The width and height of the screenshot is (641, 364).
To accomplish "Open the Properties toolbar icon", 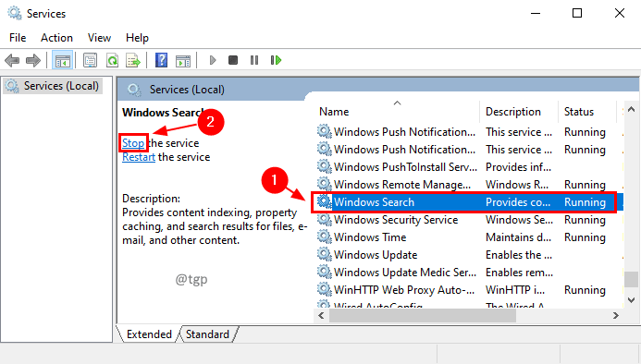I will pyautogui.click(x=90, y=60).
